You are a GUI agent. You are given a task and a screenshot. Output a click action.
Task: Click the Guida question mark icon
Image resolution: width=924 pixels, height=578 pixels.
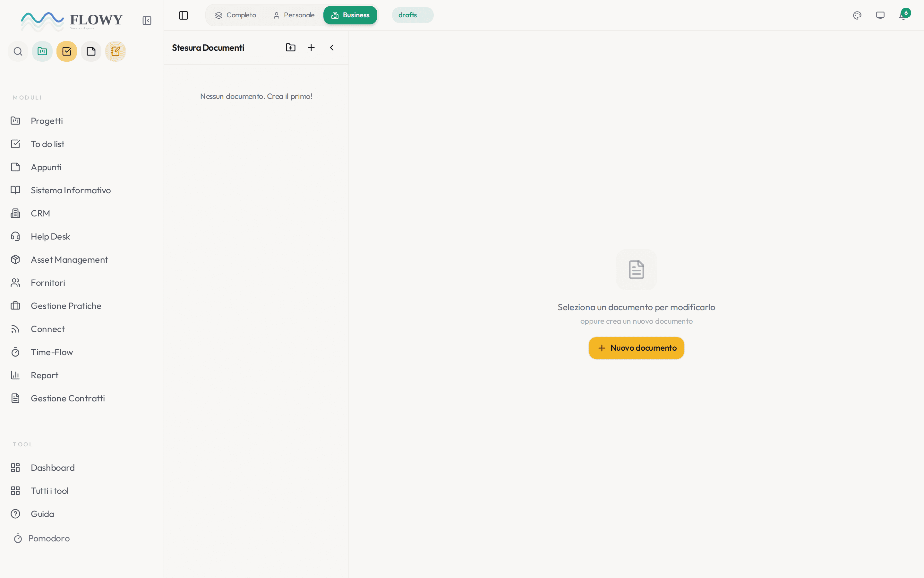point(15,514)
